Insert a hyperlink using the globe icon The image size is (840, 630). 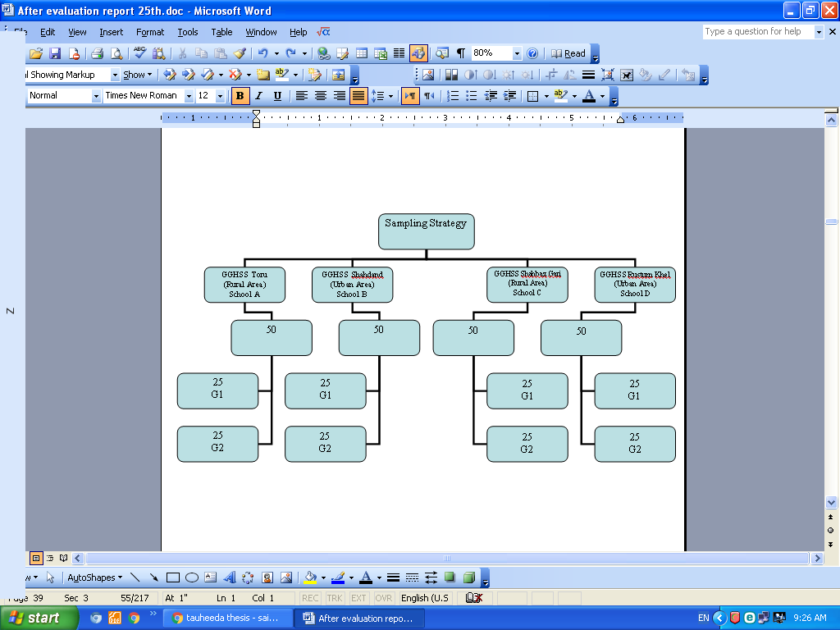[x=323, y=53]
